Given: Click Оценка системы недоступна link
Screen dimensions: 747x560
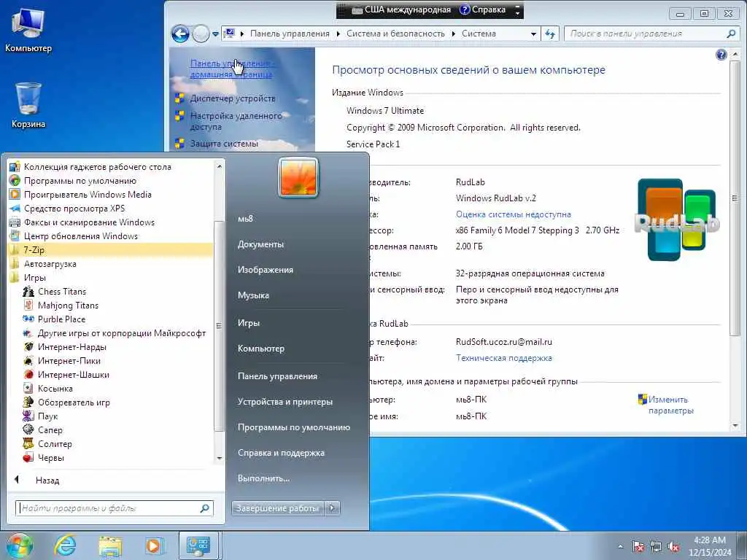Looking at the screenshot, I should [x=513, y=214].
